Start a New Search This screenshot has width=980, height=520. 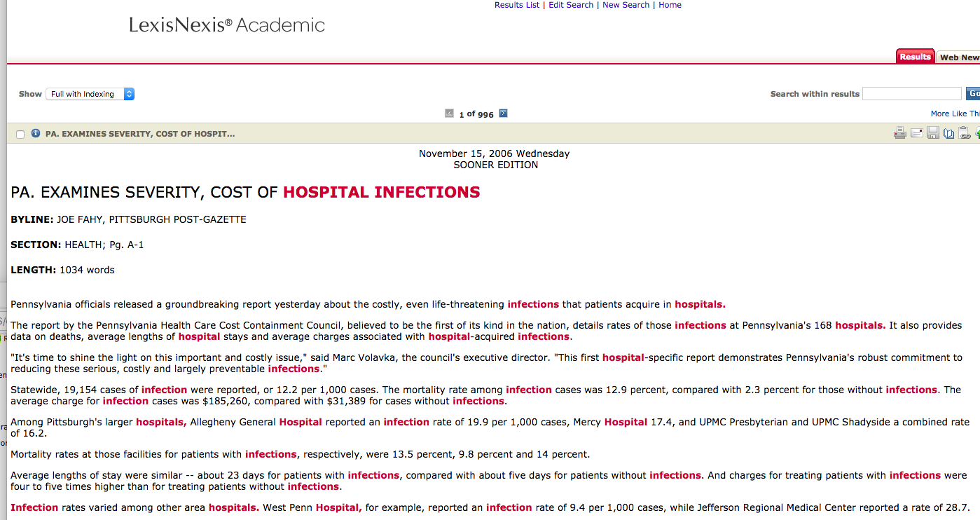[626, 5]
